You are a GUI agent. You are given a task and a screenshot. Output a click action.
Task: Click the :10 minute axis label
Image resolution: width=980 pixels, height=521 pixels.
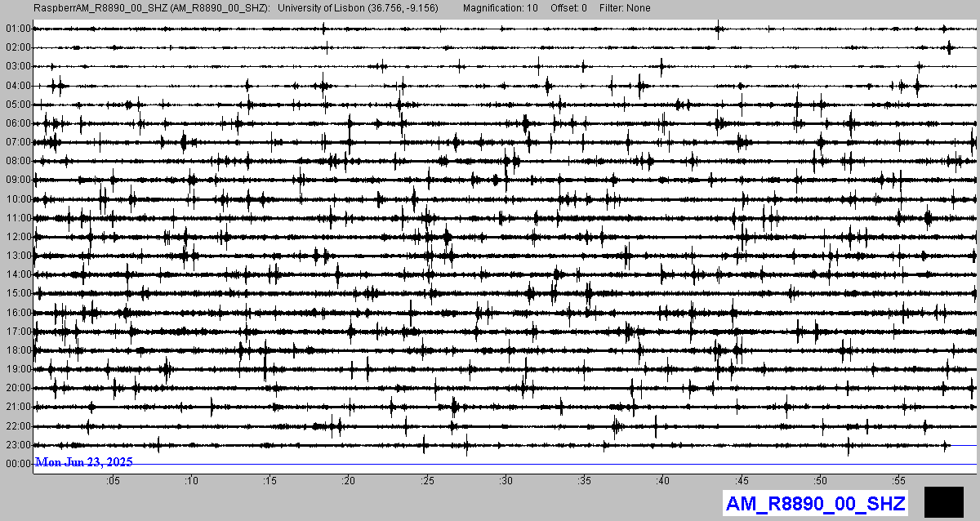(191, 481)
